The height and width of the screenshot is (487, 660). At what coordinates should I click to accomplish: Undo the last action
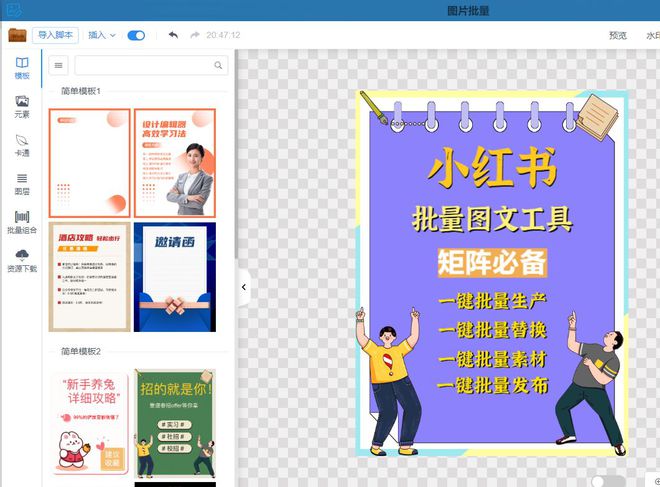pos(173,35)
